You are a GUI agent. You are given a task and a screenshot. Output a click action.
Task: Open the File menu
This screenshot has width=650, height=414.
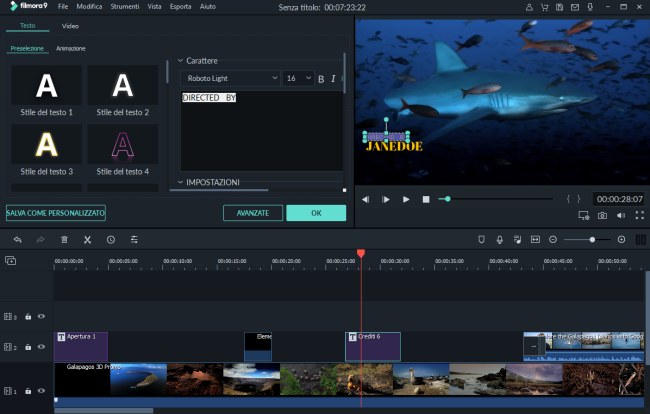63,7
